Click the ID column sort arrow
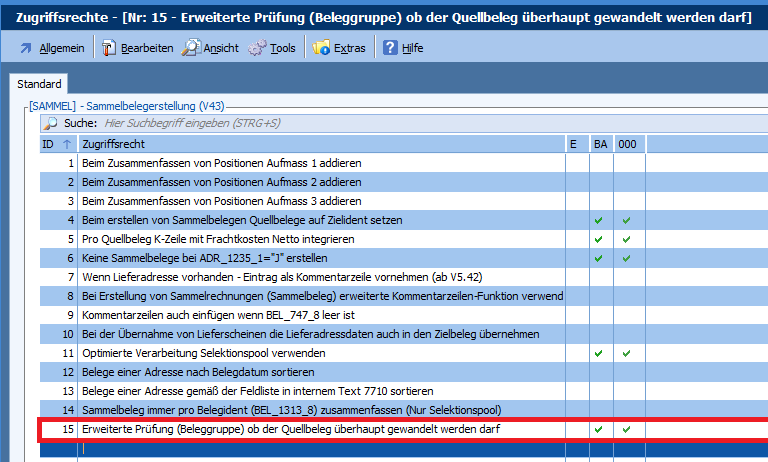The height and width of the screenshot is (462, 768). tap(66, 144)
